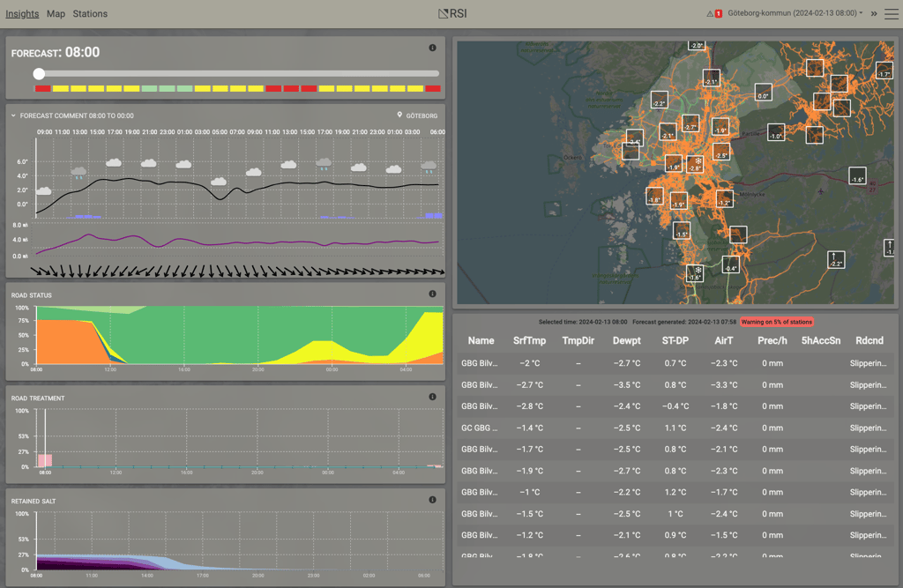This screenshot has width=903, height=588.
Task: Select the snowflake -2.8° station marker
Action: (x=695, y=164)
